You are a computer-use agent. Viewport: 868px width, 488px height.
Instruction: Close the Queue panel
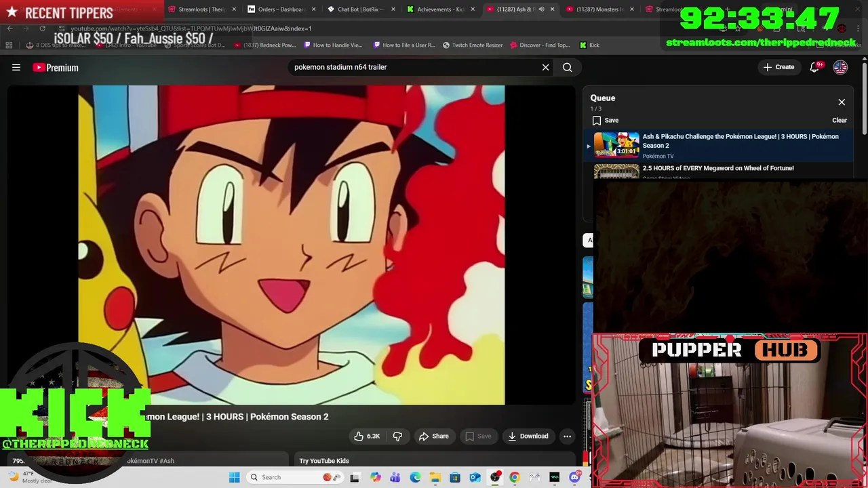[842, 102]
